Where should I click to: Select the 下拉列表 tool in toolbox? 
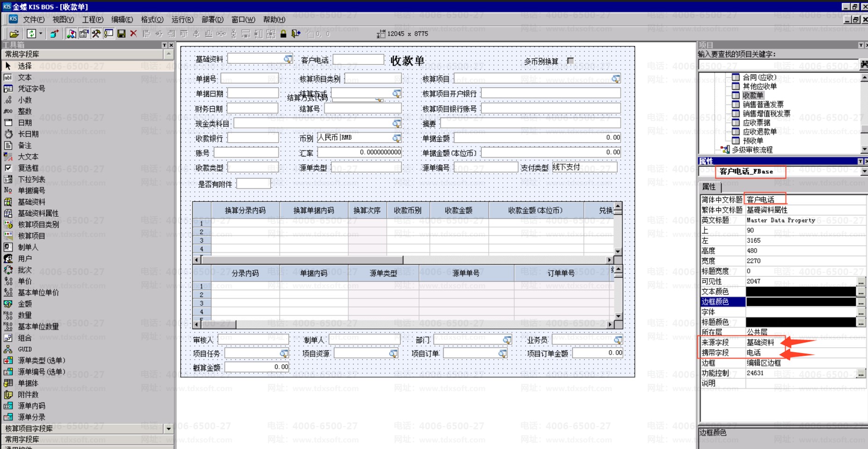coord(31,179)
